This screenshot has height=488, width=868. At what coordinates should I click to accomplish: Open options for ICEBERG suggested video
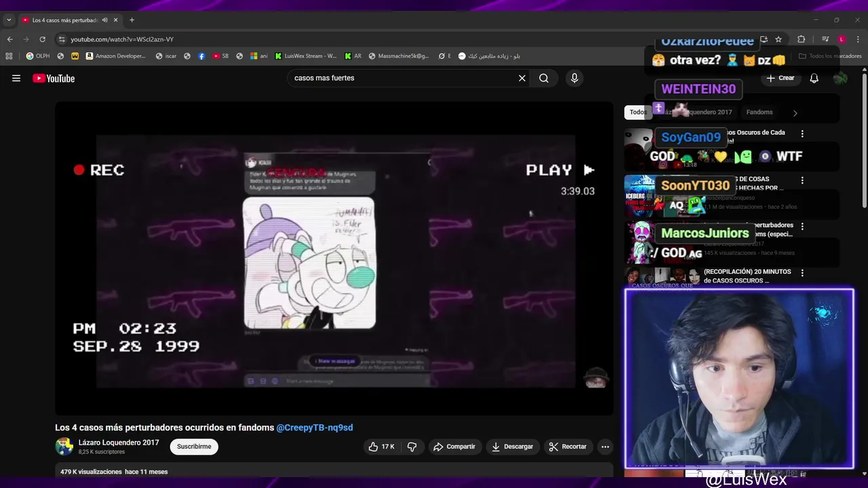tap(802, 180)
